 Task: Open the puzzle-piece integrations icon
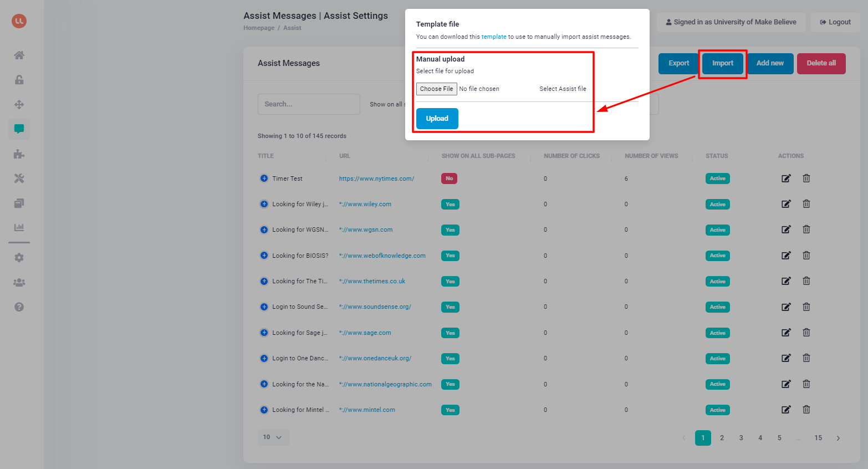click(x=19, y=154)
